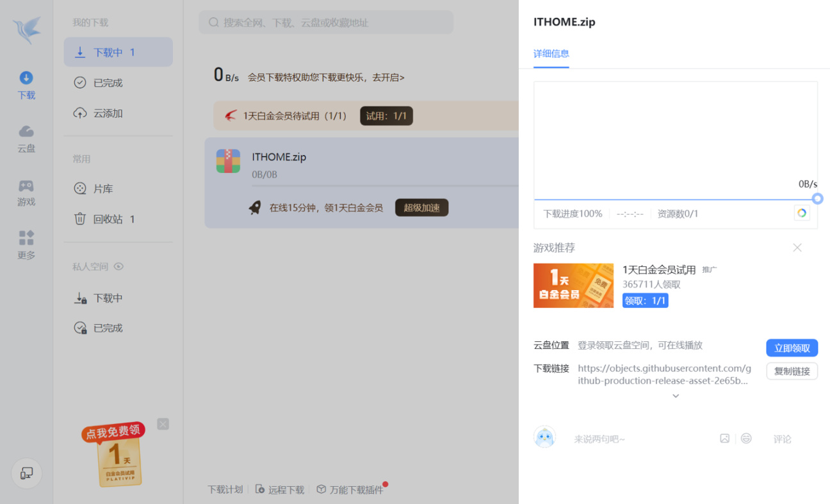
Task: Click the ITHOME.zip archive file icon
Action: point(228,161)
